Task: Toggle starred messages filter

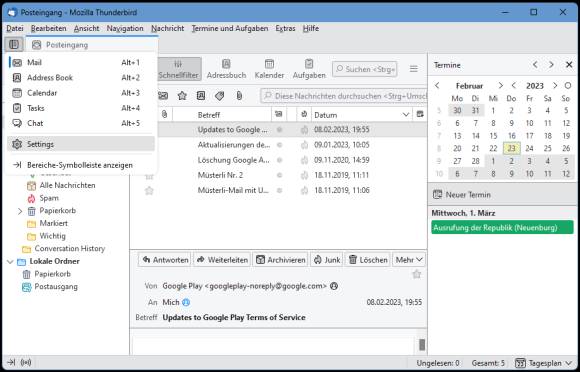Action: click(182, 96)
